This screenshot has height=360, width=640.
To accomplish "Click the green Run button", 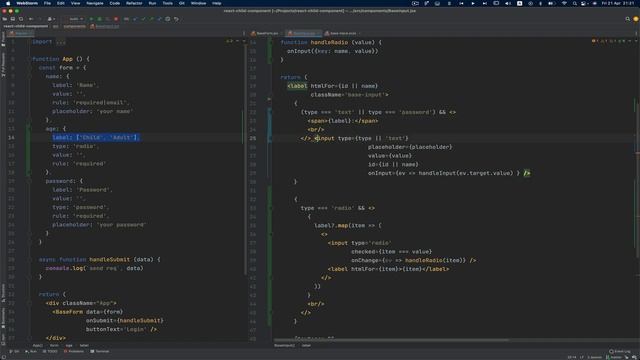I will click(x=91, y=19).
